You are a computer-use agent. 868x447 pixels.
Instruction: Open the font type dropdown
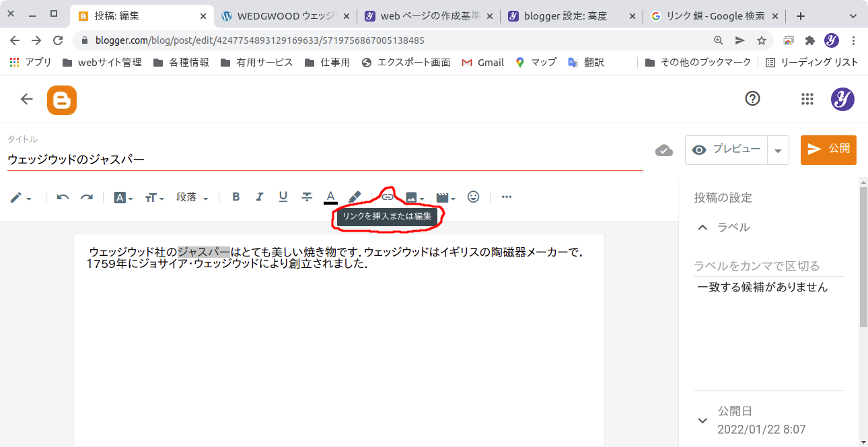click(123, 198)
